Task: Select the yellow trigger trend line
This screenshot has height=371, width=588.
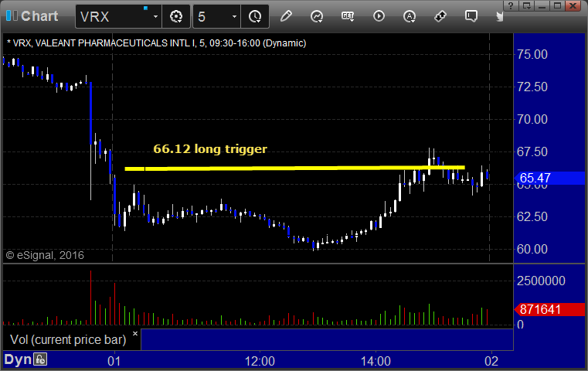Action: tap(294, 168)
